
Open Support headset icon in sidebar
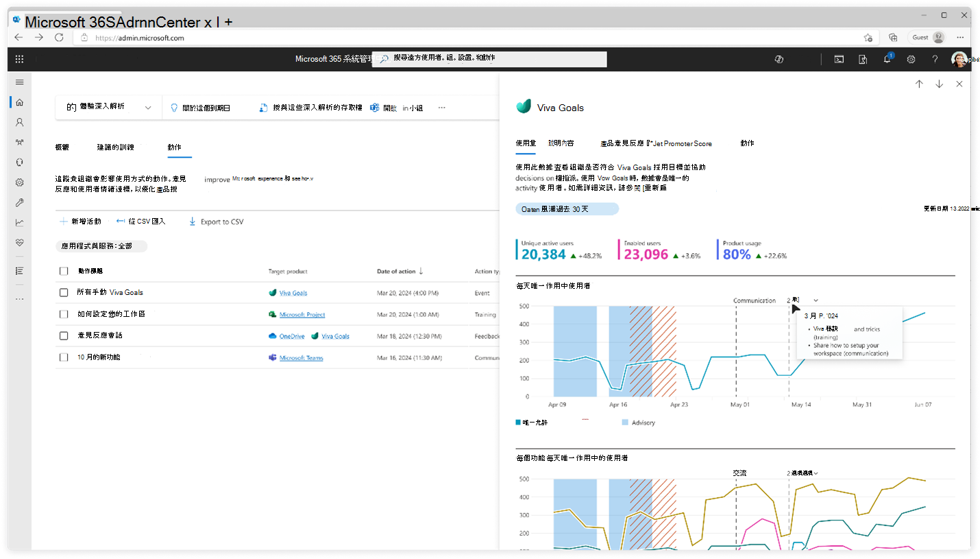[19, 163]
